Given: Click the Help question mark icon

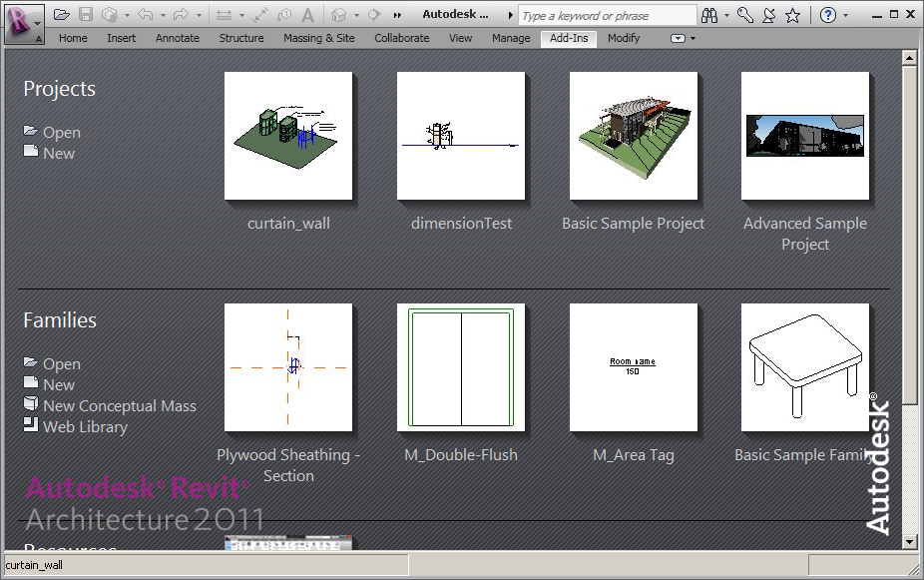Looking at the screenshot, I should click(x=828, y=15).
